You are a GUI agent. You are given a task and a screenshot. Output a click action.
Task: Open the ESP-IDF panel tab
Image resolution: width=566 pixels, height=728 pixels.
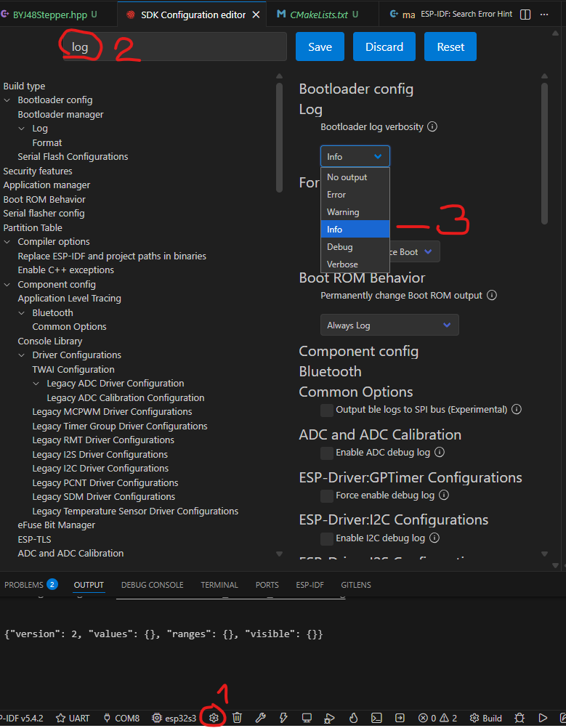[310, 585]
